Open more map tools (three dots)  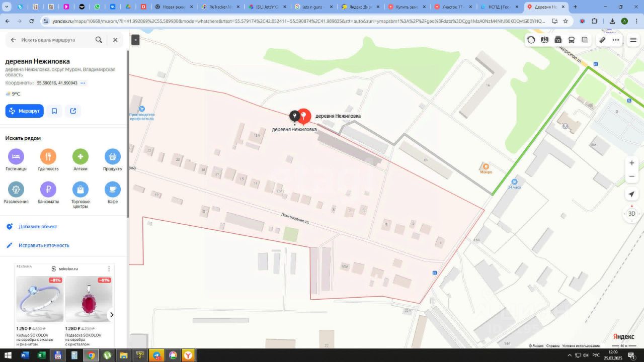616,40
